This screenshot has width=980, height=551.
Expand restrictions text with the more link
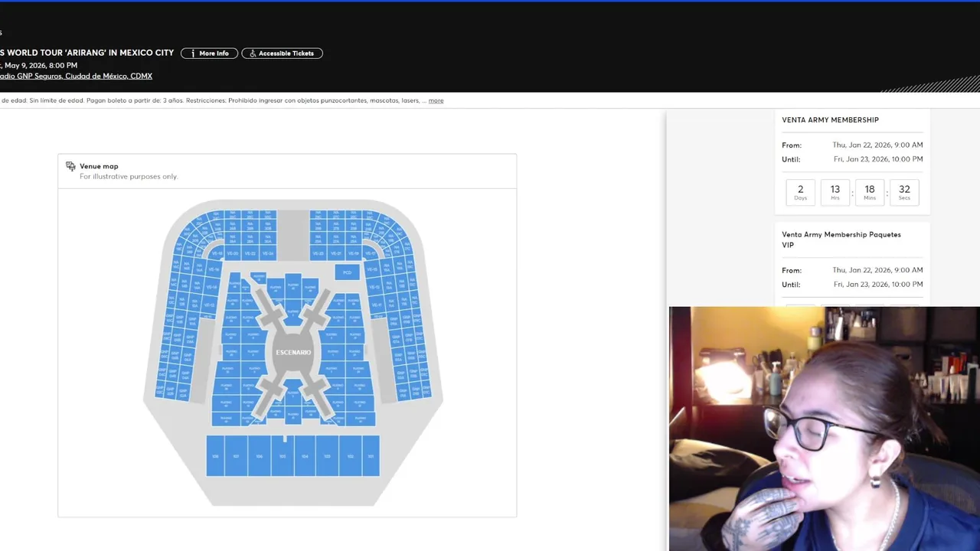(436, 100)
